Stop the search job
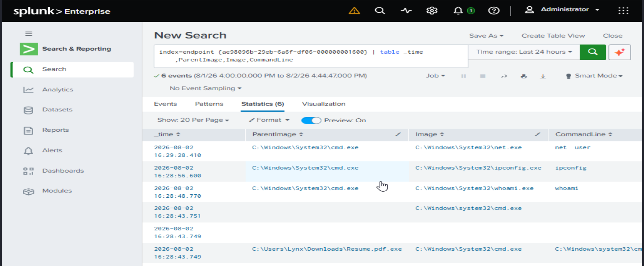This screenshot has height=266, width=644. (x=483, y=76)
